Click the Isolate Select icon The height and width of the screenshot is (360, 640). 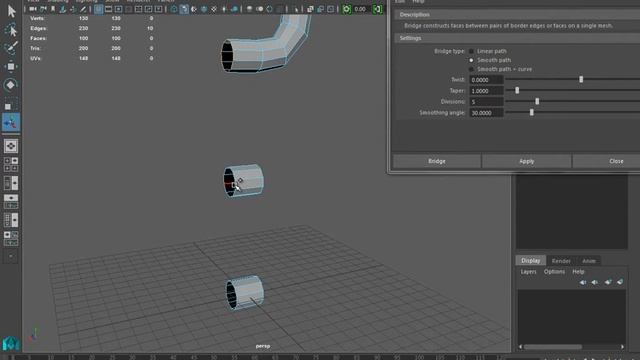click(x=296, y=9)
